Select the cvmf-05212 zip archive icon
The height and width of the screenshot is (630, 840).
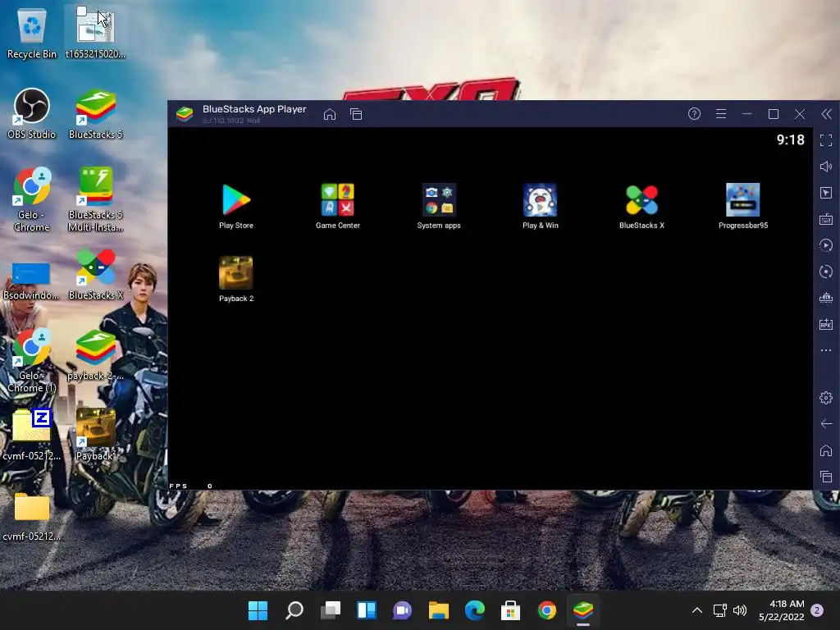(x=32, y=435)
